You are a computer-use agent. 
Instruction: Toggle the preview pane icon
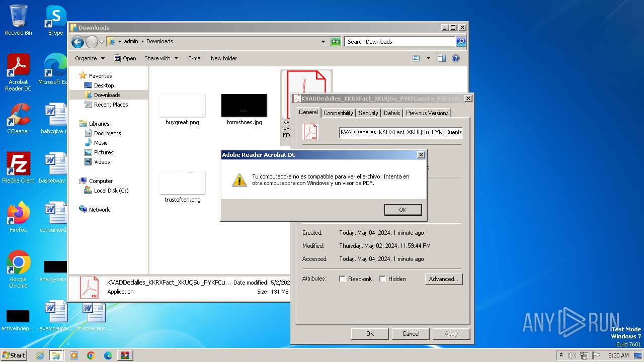(441, 58)
